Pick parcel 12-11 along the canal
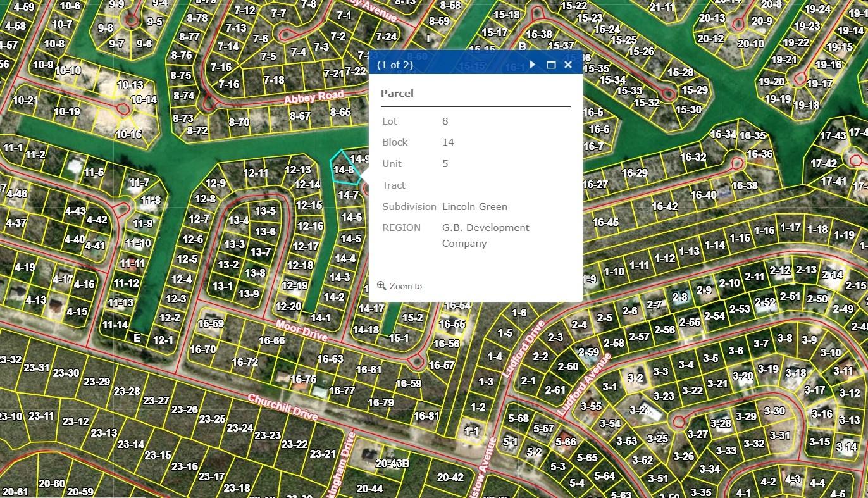Viewport: 868px width, 498px height. [x=256, y=173]
